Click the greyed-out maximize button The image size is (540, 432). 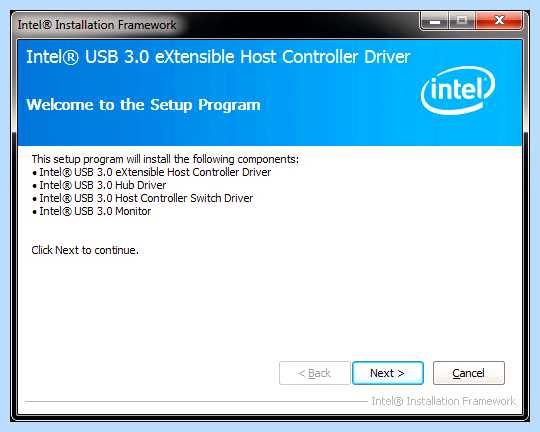pyautogui.click(x=462, y=21)
